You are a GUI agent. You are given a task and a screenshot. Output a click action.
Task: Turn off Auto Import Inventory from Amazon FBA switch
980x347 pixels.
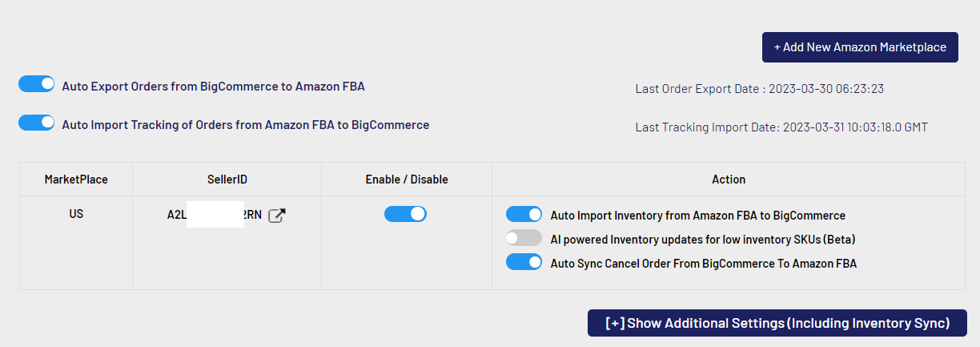[x=524, y=214]
